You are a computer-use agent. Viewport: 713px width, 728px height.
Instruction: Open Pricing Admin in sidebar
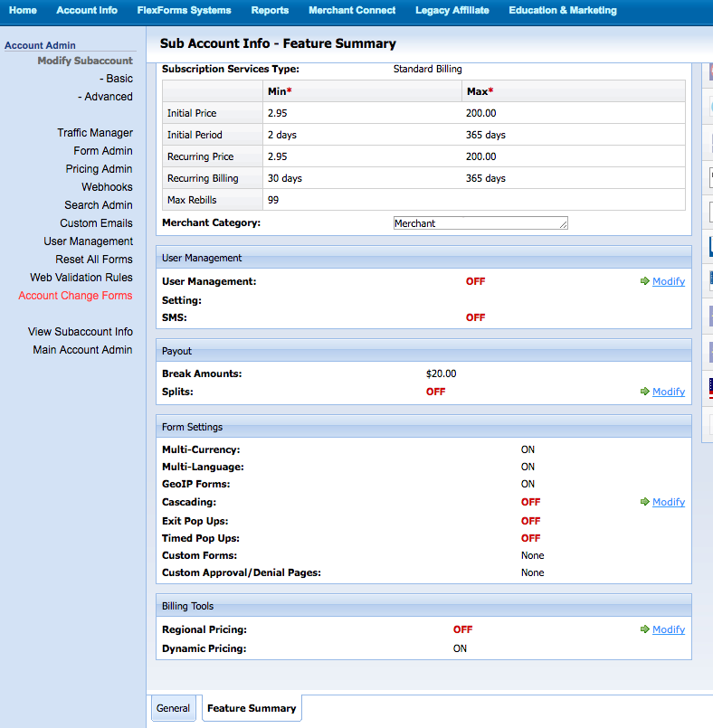click(99, 169)
